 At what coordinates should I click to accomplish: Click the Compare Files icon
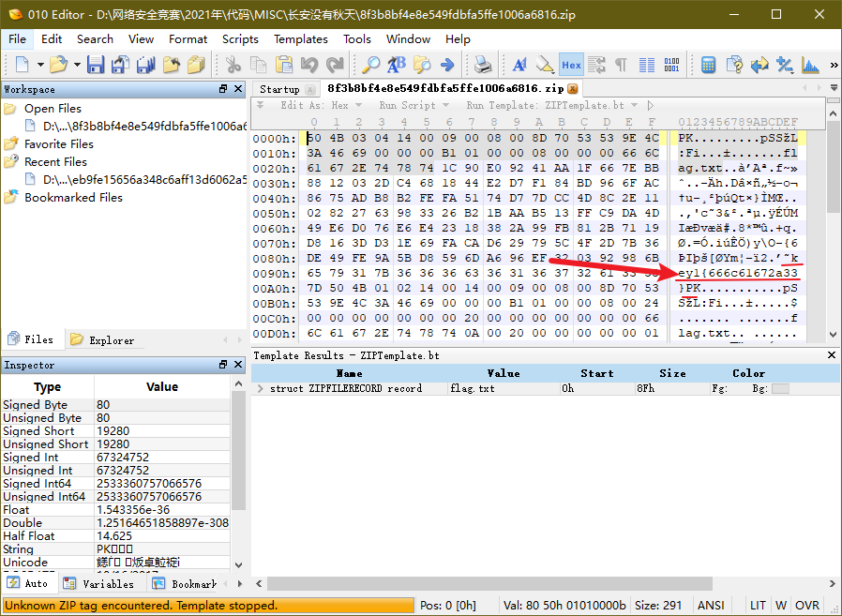734,65
